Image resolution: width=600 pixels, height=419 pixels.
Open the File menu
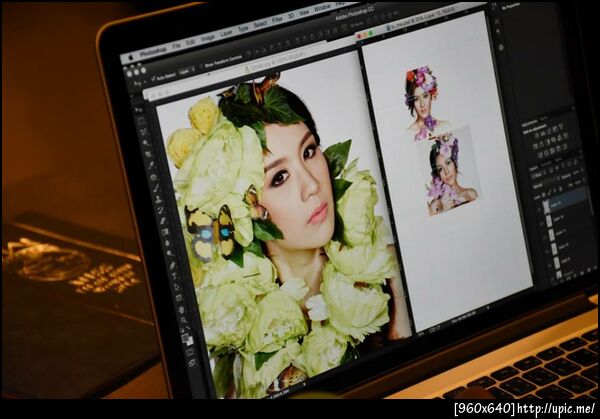point(176,46)
